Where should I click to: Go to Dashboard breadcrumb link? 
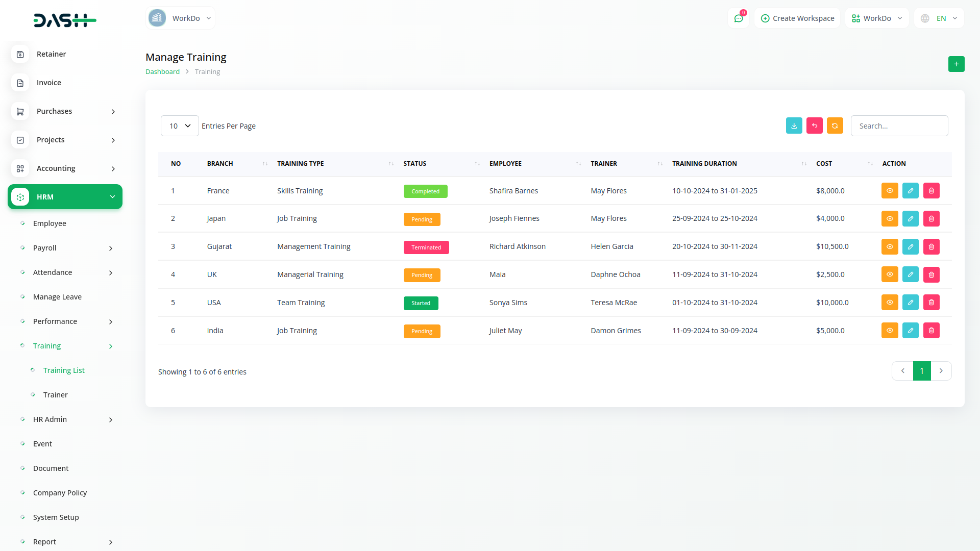pyautogui.click(x=162, y=72)
